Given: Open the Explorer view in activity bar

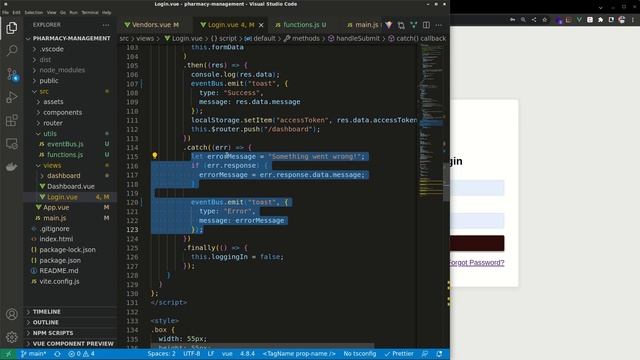Looking at the screenshot, I should pyautogui.click(x=12, y=28).
